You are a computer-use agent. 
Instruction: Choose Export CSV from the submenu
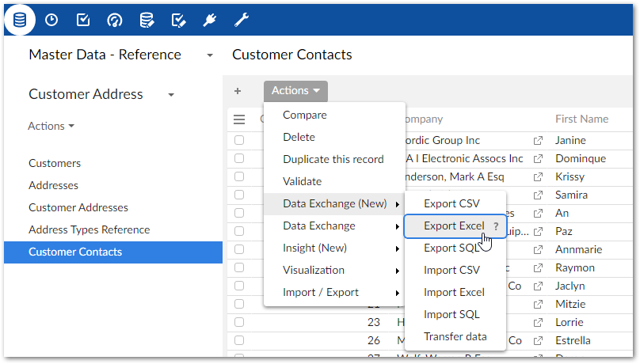pos(451,203)
